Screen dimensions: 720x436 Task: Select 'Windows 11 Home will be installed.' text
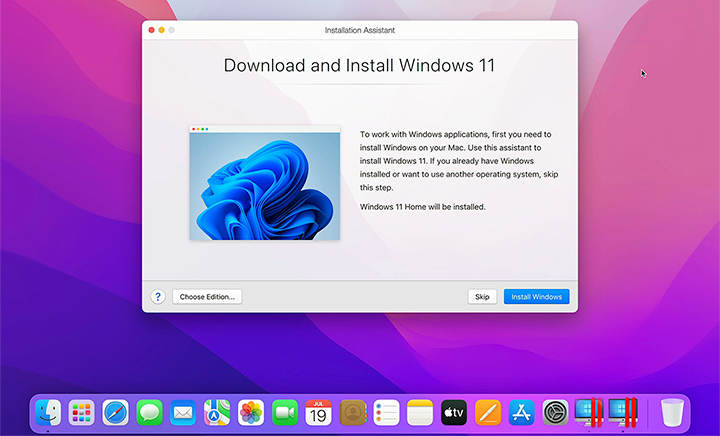click(x=422, y=207)
